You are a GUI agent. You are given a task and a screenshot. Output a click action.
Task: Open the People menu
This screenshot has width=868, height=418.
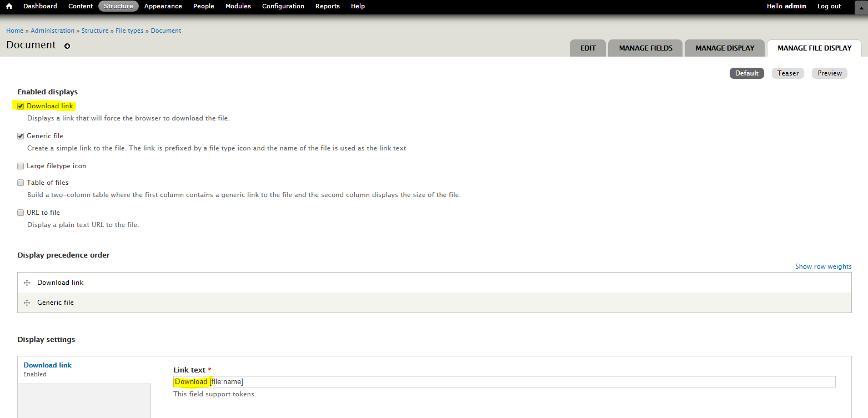(x=204, y=6)
